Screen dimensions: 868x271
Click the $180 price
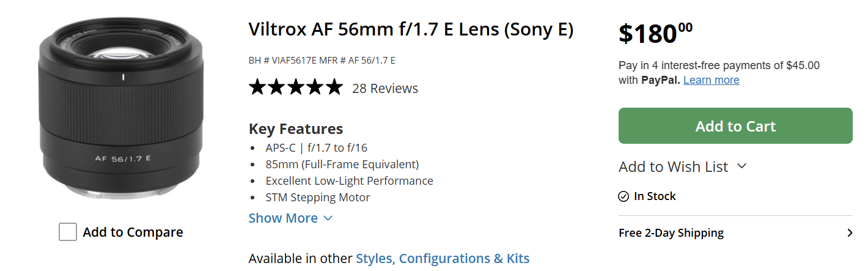[655, 33]
